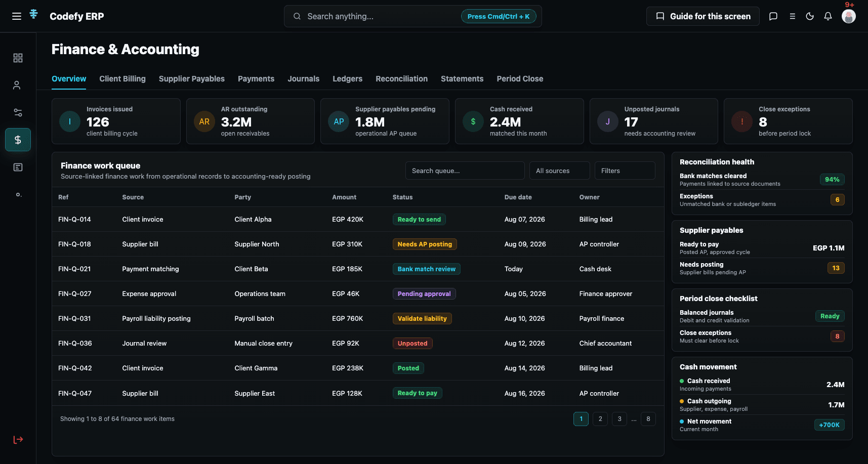Image resolution: width=868 pixels, height=464 pixels.
Task: Open user profile avatar
Action: 849,16
